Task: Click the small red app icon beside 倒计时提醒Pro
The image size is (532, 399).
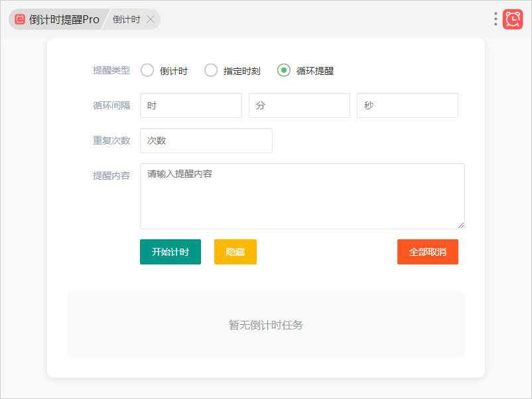Action: 20,19
